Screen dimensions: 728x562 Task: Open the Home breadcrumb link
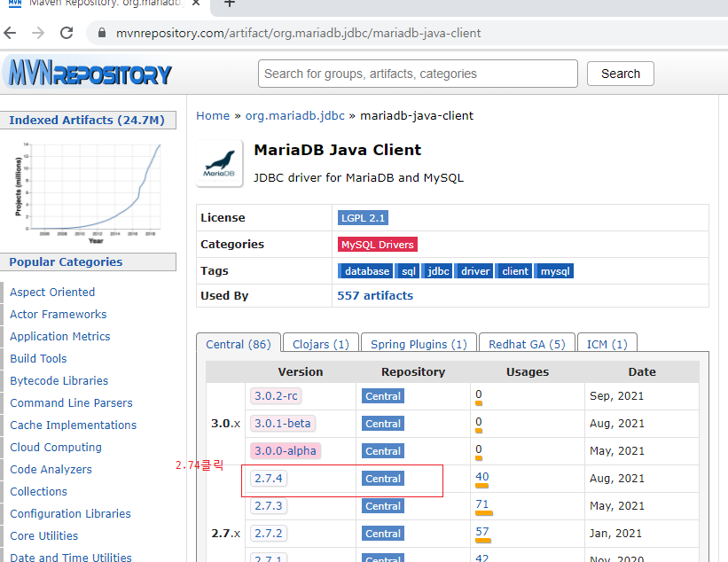213,115
